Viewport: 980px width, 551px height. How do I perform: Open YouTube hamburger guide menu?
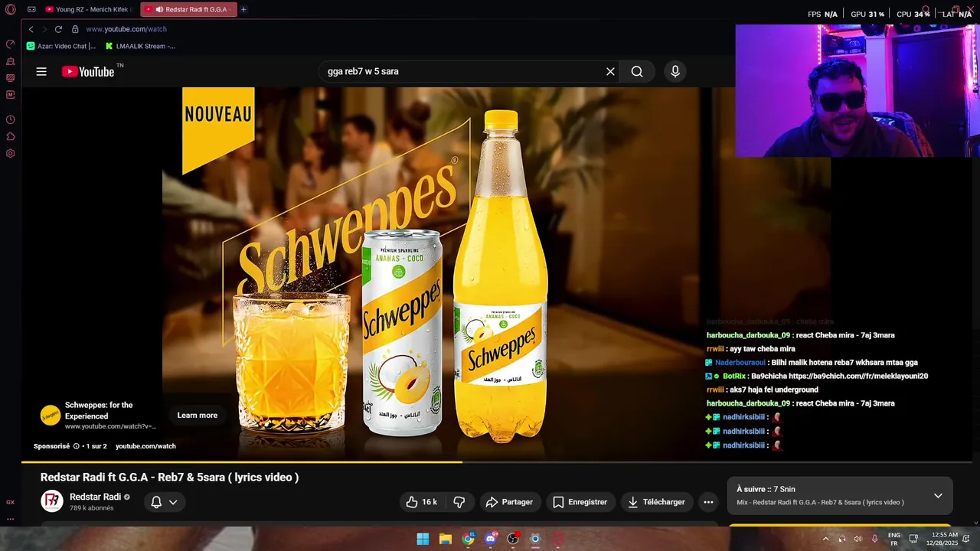click(x=41, y=71)
